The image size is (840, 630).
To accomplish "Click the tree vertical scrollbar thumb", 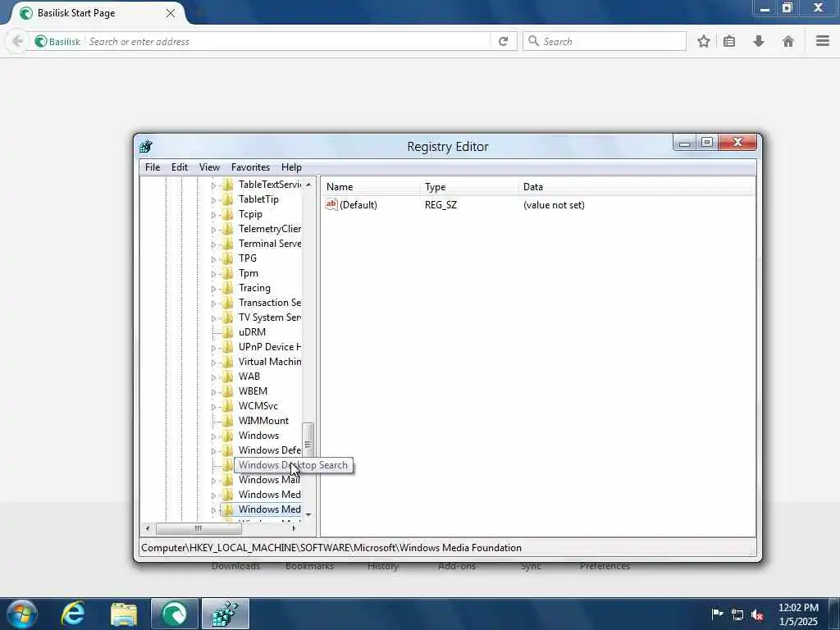I will pyautogui.click(x=308, y=444).
